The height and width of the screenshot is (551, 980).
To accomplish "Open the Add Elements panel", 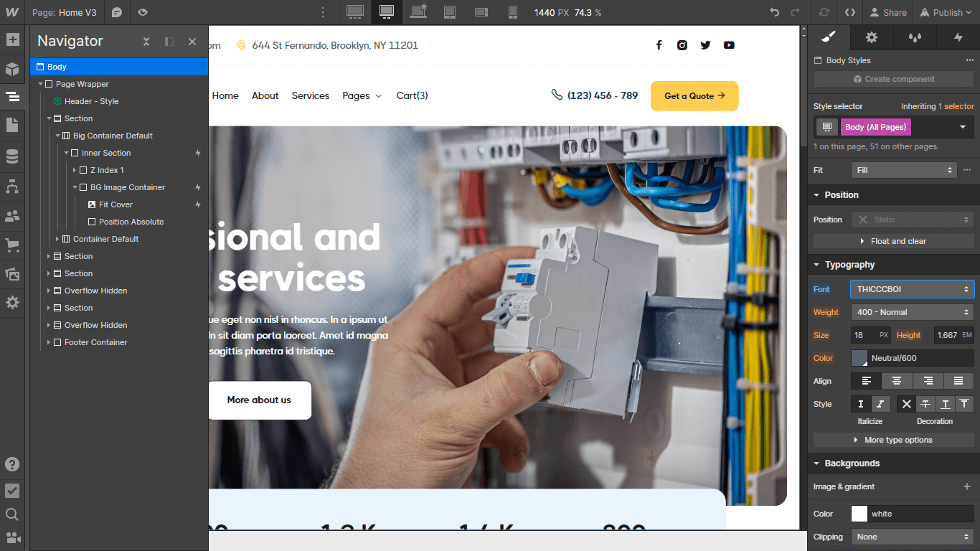I will click(12, 41).
